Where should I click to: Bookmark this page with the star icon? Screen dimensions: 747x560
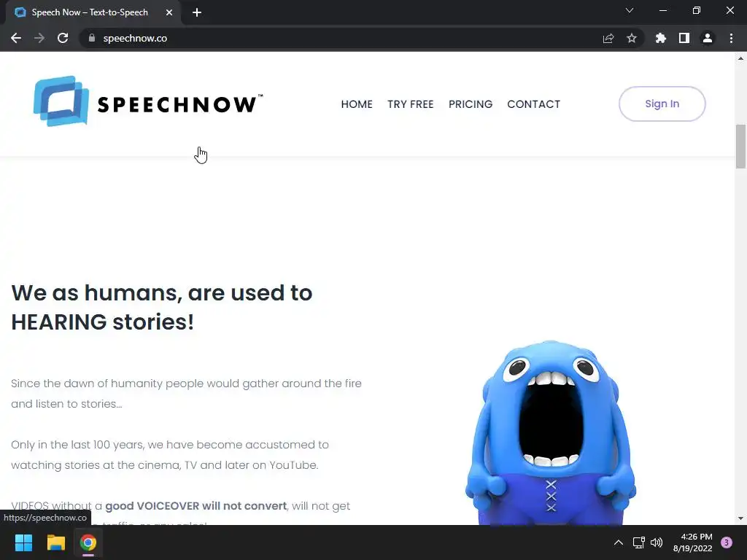(632, 38)
